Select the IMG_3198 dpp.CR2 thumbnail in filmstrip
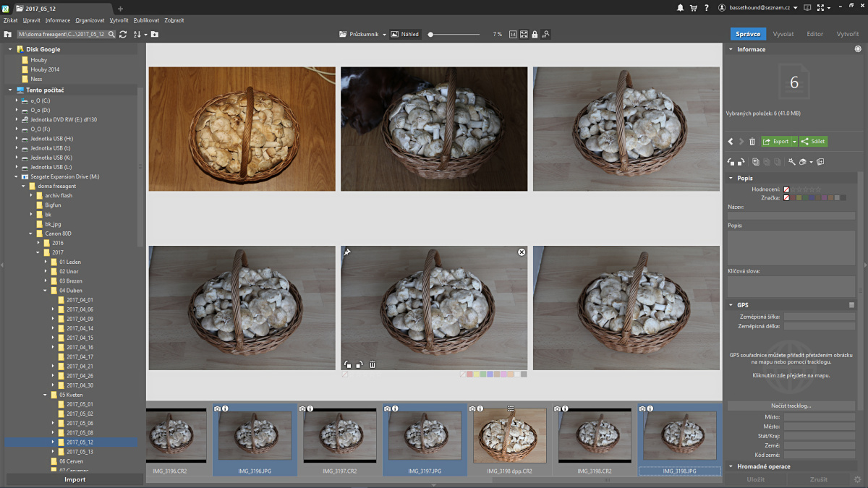 tap(510, 436)
